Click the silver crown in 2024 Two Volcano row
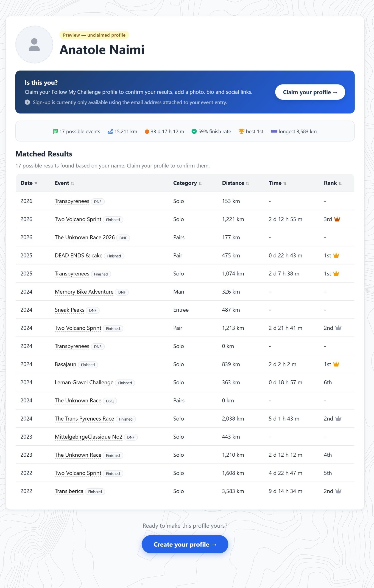The image size is (374, 588). click(338, 328)
